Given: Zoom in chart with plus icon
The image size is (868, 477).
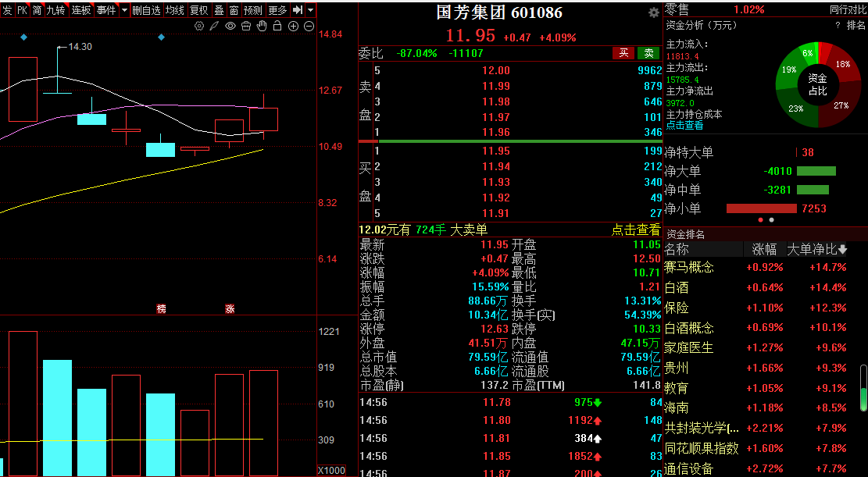Looking at the screenshot, I should pyautogui.click(x=294, y=26).
